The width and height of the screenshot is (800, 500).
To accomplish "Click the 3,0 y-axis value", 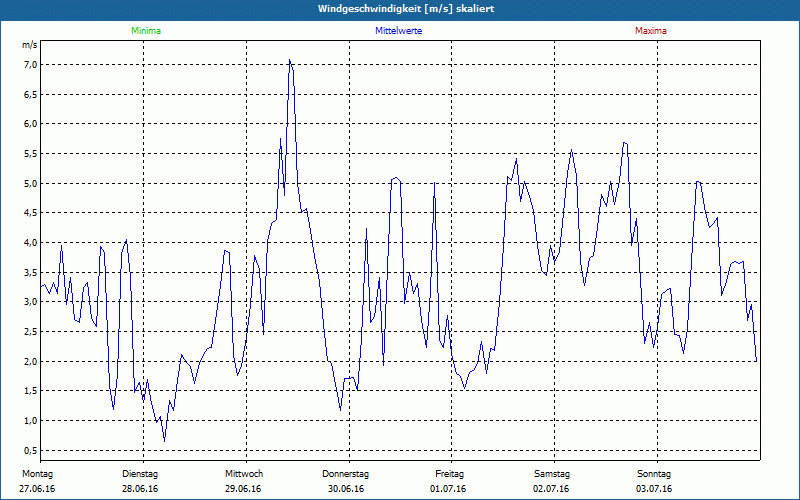I will tap(30, 302).
